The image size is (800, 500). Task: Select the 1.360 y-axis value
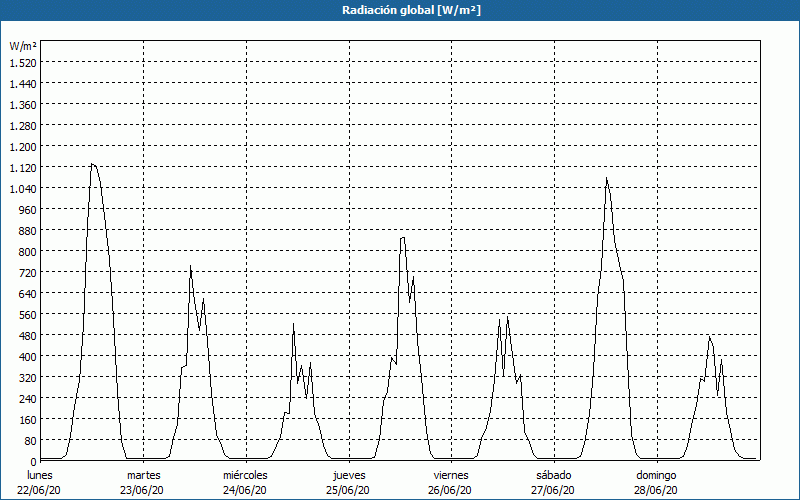[23, 105]
